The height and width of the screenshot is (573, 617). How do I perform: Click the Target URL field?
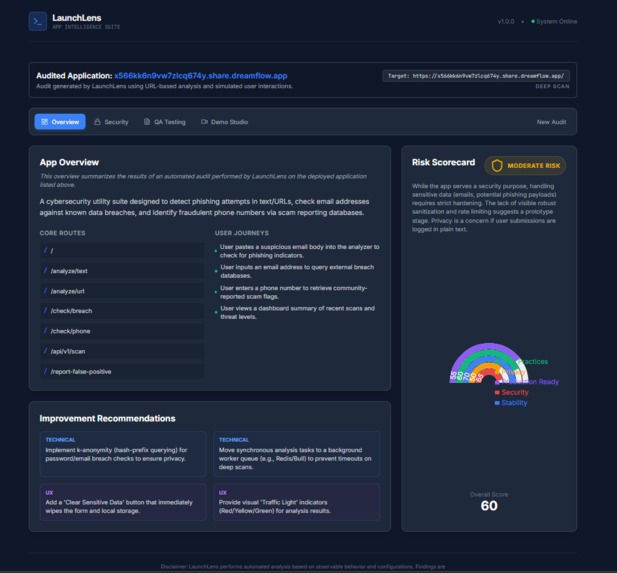coord(476,76)
